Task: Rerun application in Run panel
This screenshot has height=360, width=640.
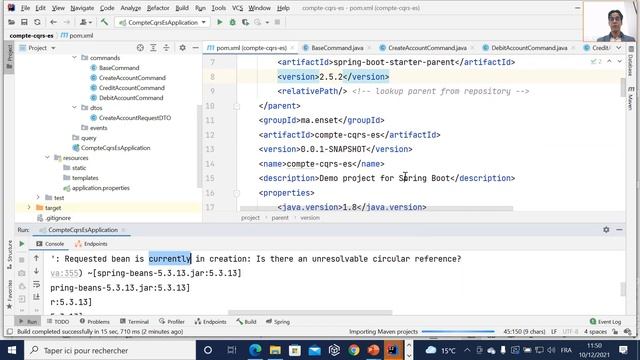Action: (x=22, y=244)
